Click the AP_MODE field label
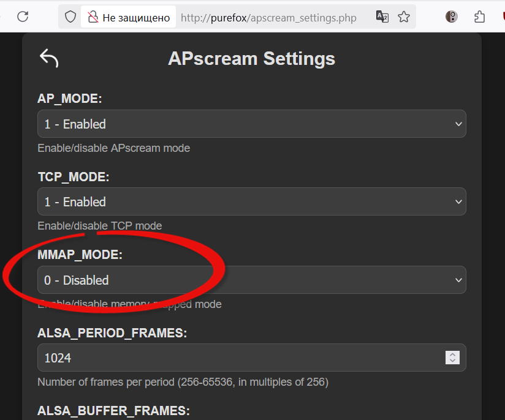The width and height of the screenshot is (505, 420). click(x=70, y=99)
